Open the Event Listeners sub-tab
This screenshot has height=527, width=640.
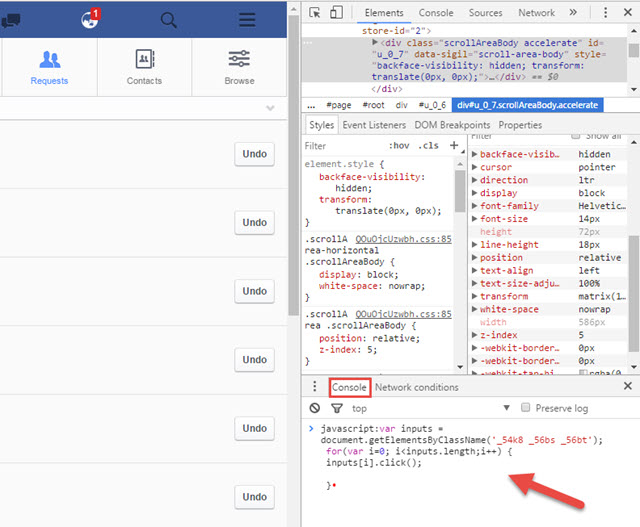click(x=374, y=125)
